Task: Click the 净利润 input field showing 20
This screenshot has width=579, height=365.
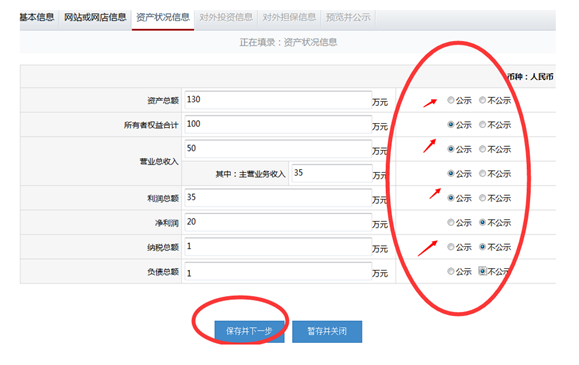Action: coord(278,222)
